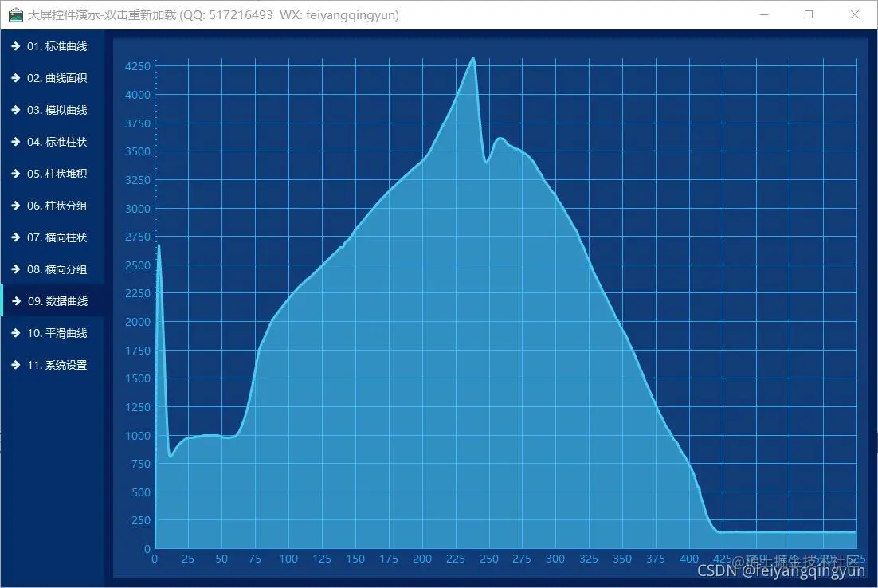Minimize the 大屏控件演示 window

764,14
